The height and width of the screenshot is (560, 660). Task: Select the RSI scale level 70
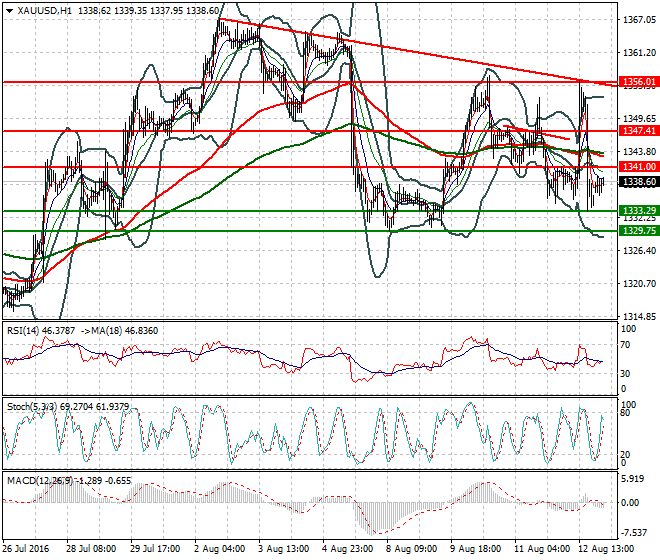tap(625, 345)
